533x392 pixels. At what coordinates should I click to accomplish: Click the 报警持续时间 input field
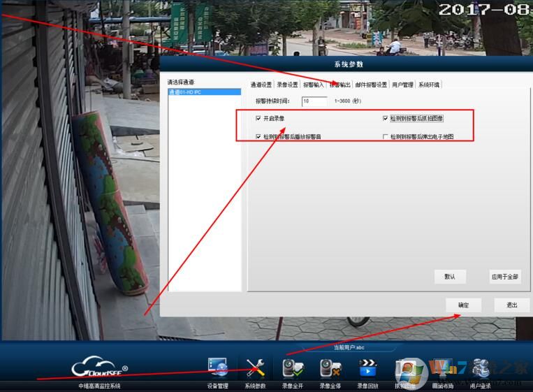point(314,101)
